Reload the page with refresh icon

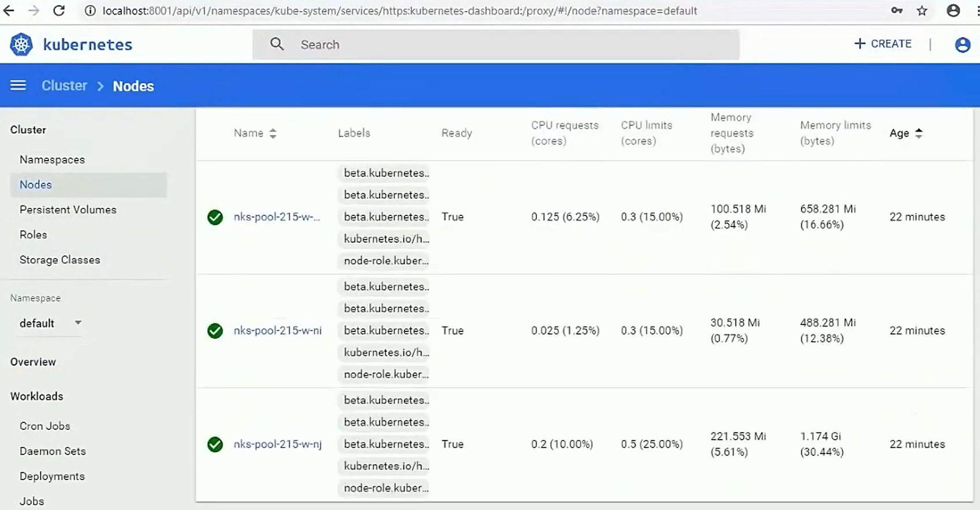tap(59, 10)
